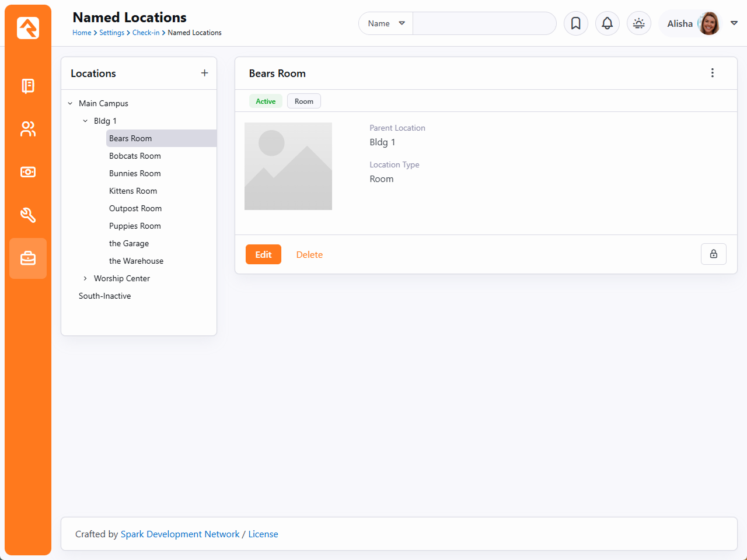747x560 pixels.
Task: Open the Alisha user profile dropdown arrow
Action: point(734,23)
